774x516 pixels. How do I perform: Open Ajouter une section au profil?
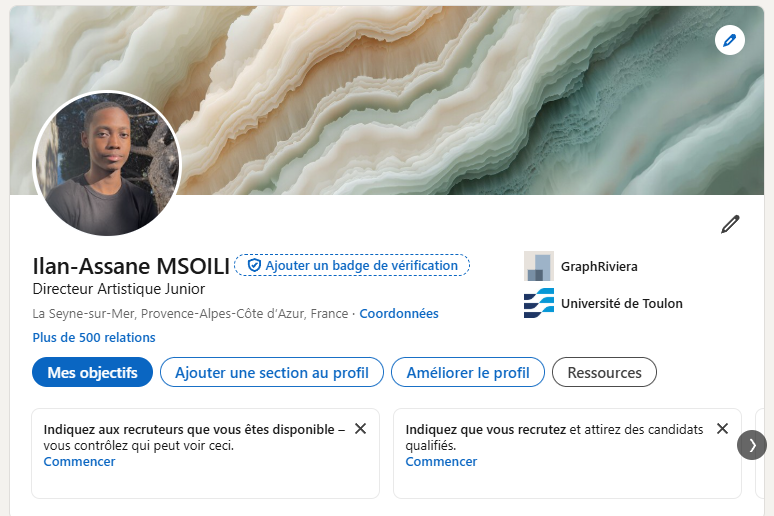pos(272,372)
